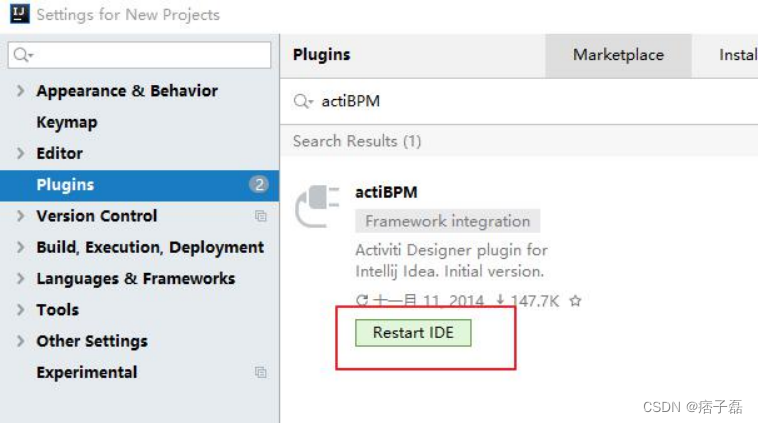Click the project-level icon beside Other Settings
The image size is (758, 423).
click(x=261, y=341)
